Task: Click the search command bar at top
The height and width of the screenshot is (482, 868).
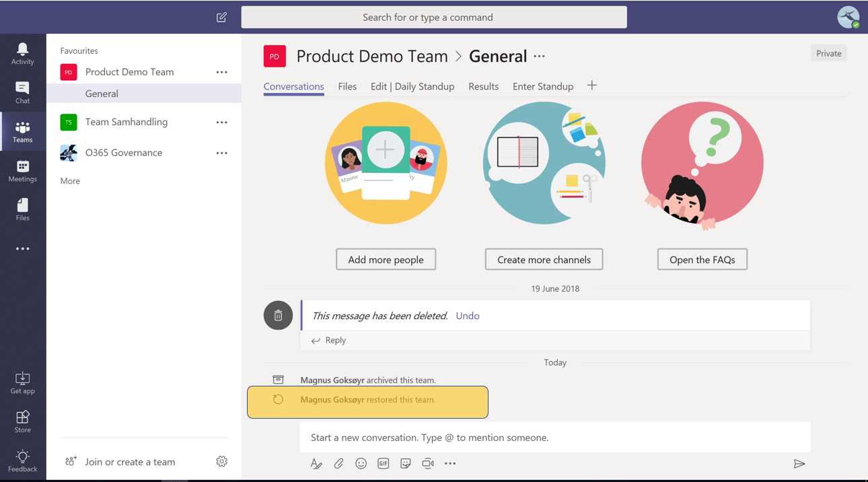Action: 433,17
